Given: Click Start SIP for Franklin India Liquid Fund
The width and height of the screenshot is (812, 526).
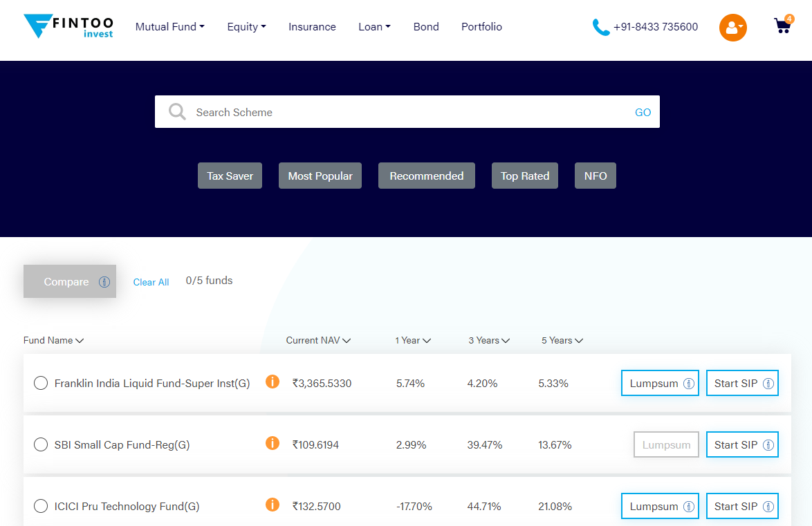Looking at the screenshot, I should (x=743, y=383).
